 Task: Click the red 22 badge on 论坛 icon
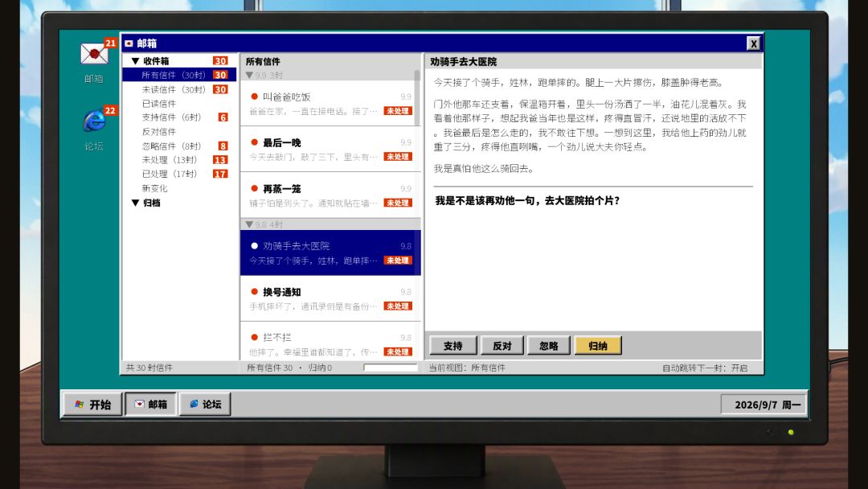click(110, 110)
